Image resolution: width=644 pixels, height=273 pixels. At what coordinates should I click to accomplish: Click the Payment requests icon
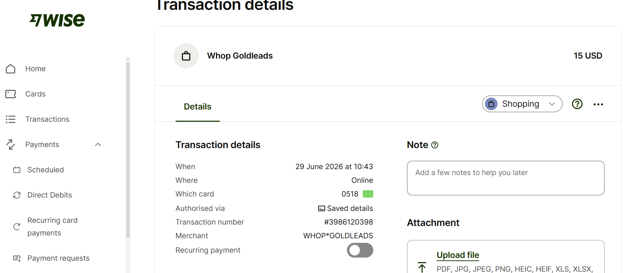(17, 258)
